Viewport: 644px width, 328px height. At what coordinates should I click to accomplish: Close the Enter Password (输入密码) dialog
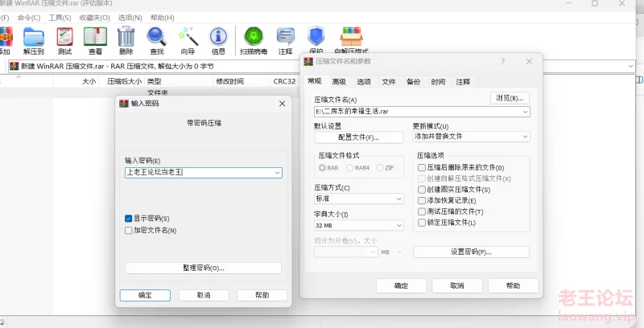[x=283, y=104]
